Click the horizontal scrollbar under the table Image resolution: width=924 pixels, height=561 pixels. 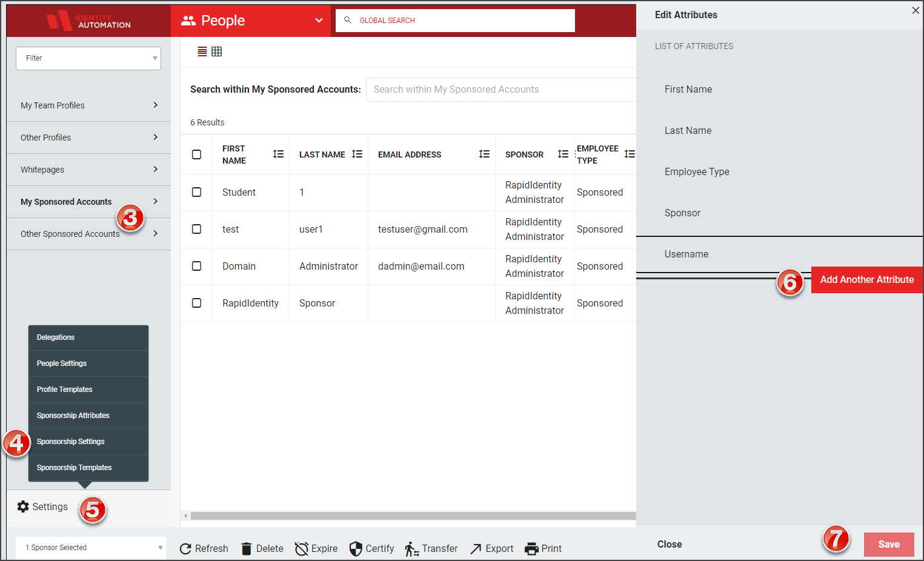413,516
